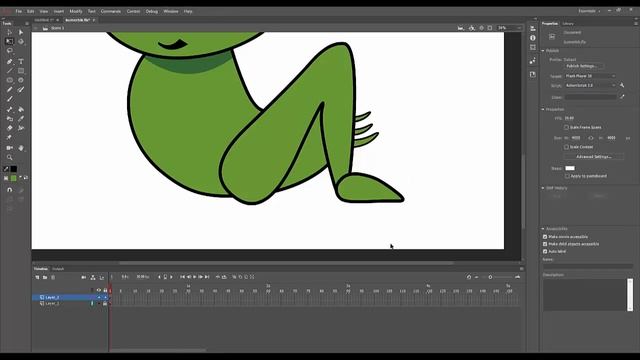640x360 pixels.
Task: Select Layer_1 in the timeline
Action: point(52,304)
